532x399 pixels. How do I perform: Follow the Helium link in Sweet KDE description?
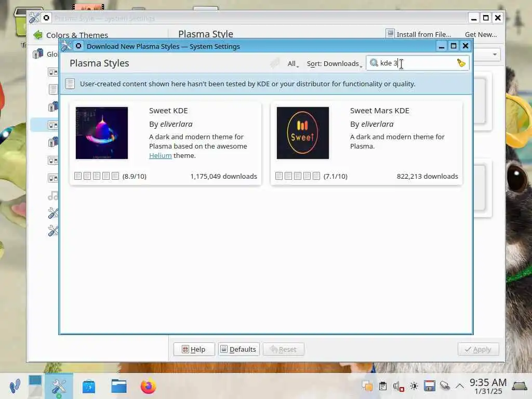click(x=161, y=156)
